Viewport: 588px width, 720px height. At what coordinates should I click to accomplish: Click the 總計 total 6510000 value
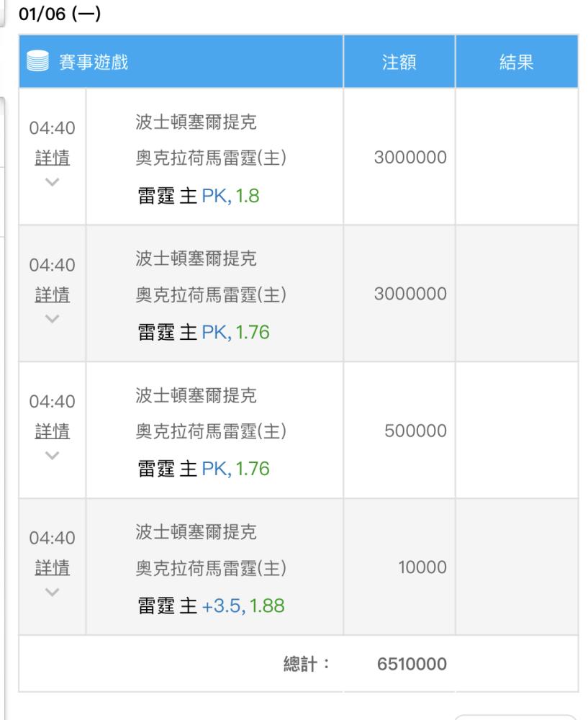coord(412,664)
